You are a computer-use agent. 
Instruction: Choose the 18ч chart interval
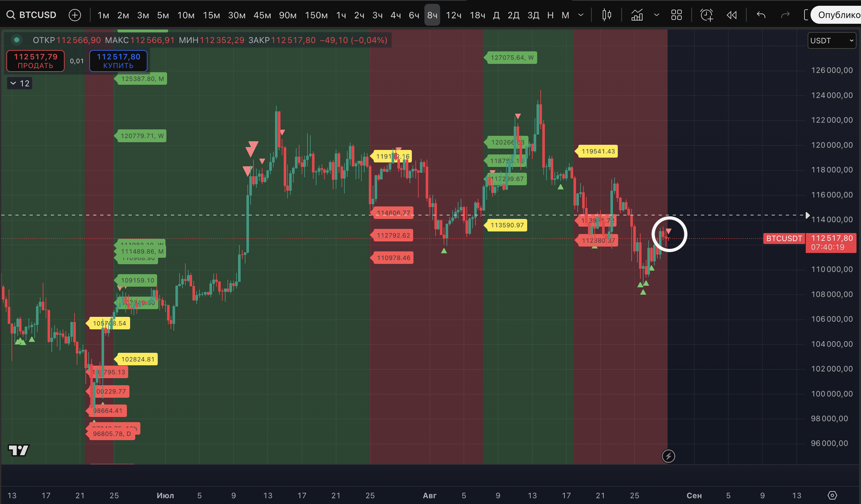pos(477,15)
